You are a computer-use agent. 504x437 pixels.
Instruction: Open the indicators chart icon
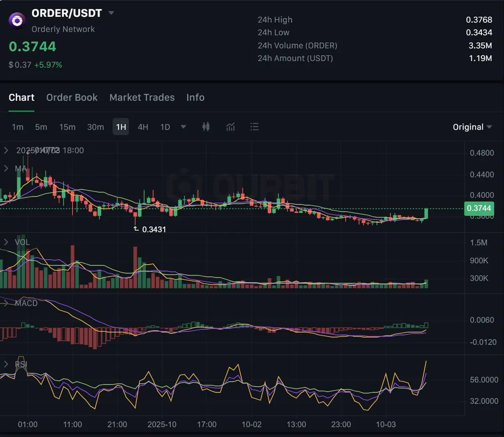click(x=231, y=127)
